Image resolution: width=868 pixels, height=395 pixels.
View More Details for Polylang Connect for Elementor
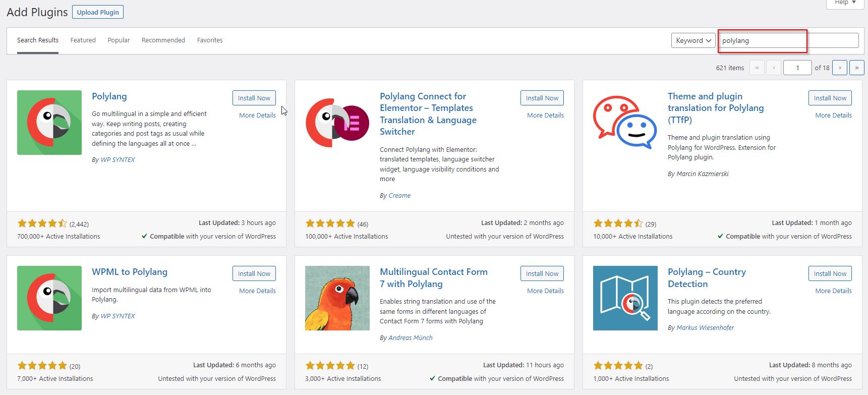click(x=545, y=116)
